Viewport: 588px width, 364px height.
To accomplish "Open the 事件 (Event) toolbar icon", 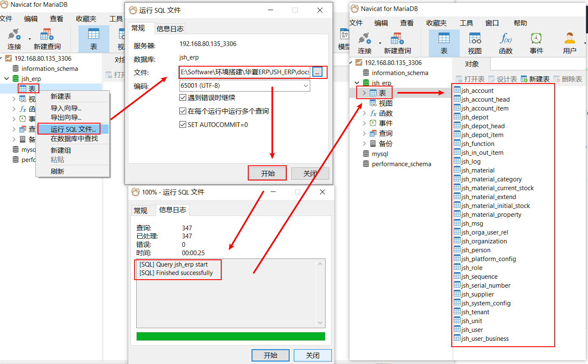I will pos(536,39).
